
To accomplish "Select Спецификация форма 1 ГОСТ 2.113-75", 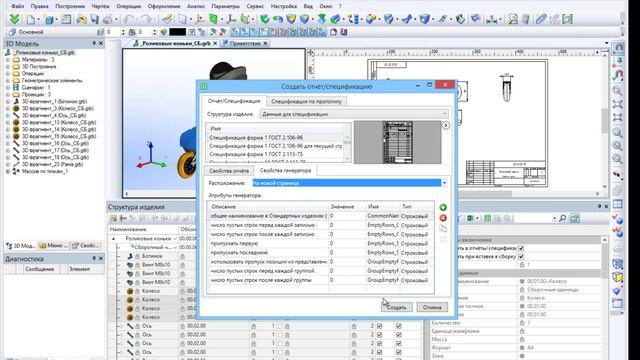I will pyautogui.click(x=256, y=154).
